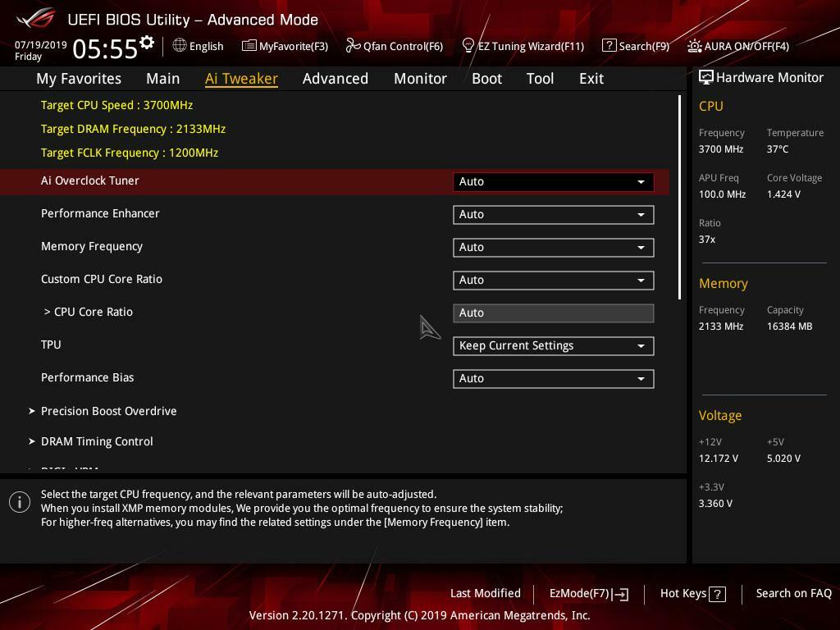Screen dimensions: 840x630
Task: Open the Exit tab
Action: point(591,79)
